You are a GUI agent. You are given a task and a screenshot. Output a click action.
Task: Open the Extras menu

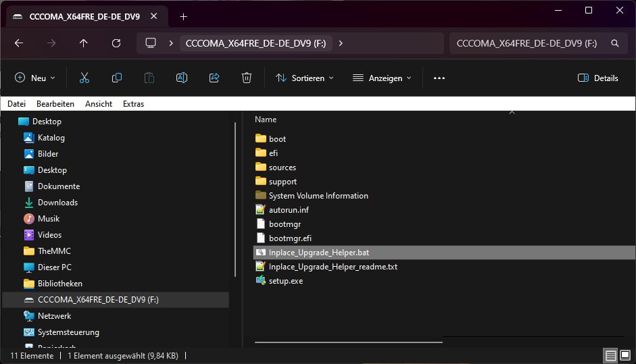[x=133, y=104]
